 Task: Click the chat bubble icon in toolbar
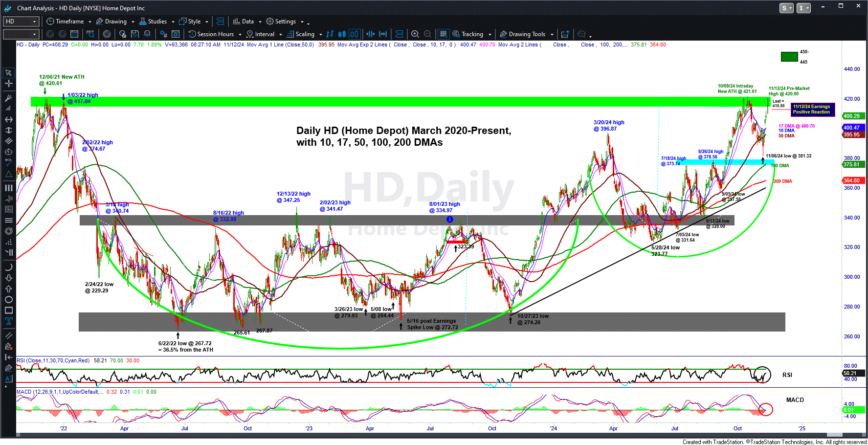(x=582, y=34)
